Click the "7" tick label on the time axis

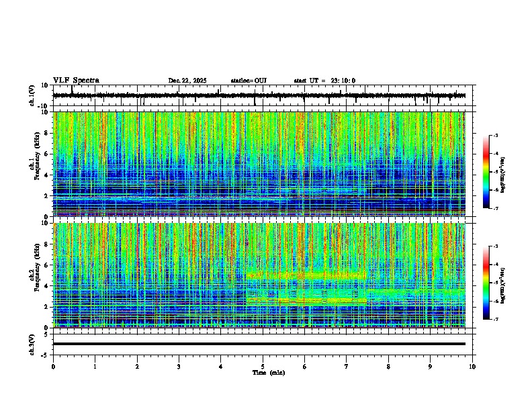[x=347, y=367]
